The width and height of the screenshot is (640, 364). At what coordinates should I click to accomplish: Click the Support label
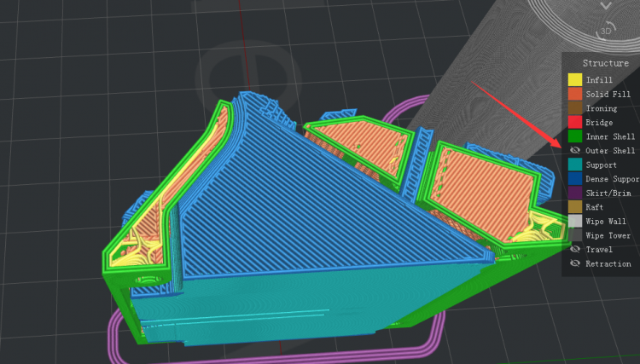[602, 165]
